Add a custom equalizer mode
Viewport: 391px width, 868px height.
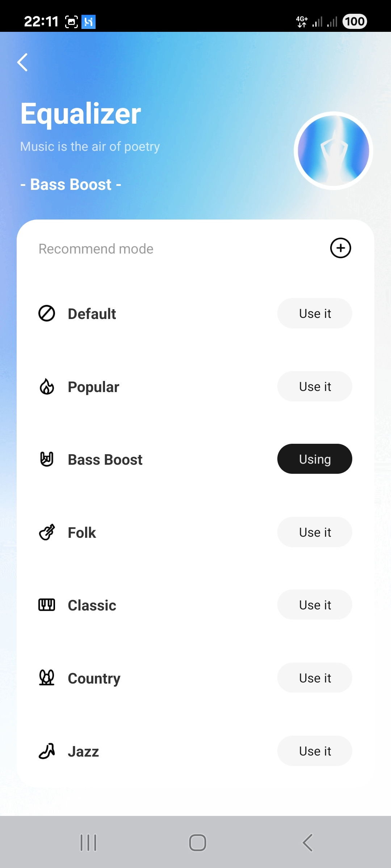tap(340, 248)
